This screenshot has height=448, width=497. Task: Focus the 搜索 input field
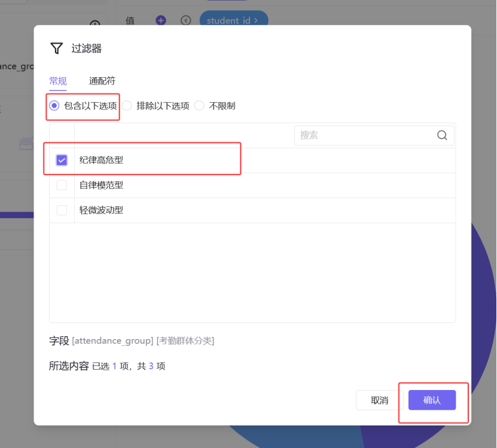coord(374,135)
